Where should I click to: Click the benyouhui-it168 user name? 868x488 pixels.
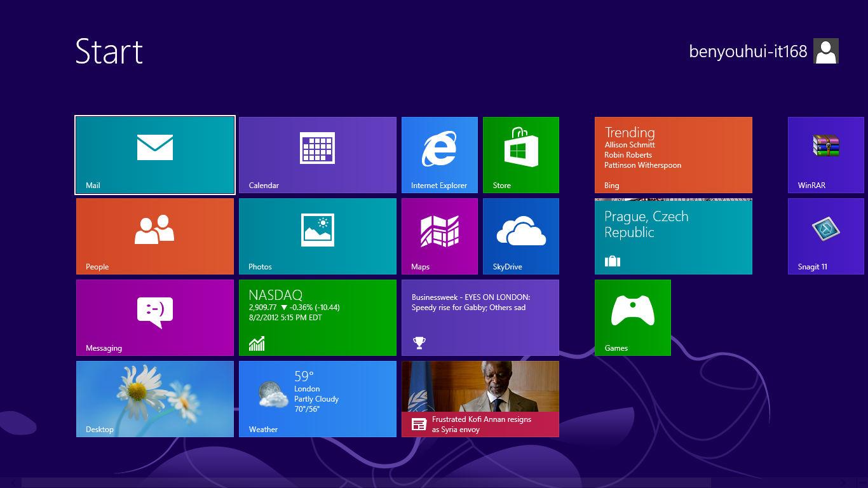coord(748,51)
